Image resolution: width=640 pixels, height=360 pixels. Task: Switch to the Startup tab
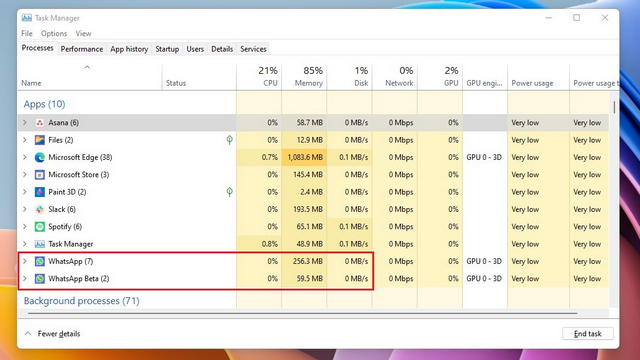click(x=167, y=49)
